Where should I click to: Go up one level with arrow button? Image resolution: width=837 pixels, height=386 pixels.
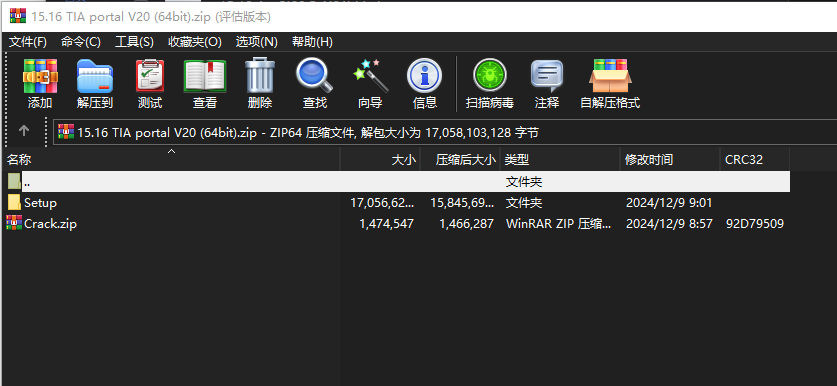(24, 131)
